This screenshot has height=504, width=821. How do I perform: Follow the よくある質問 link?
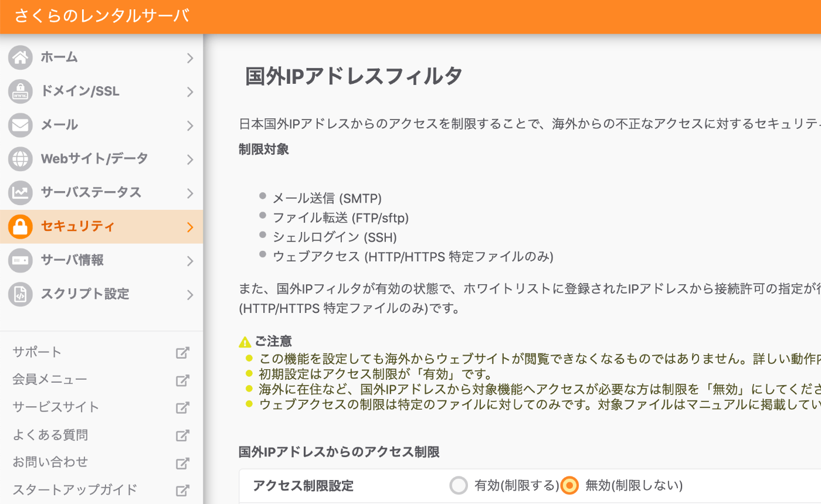(50, 435)
